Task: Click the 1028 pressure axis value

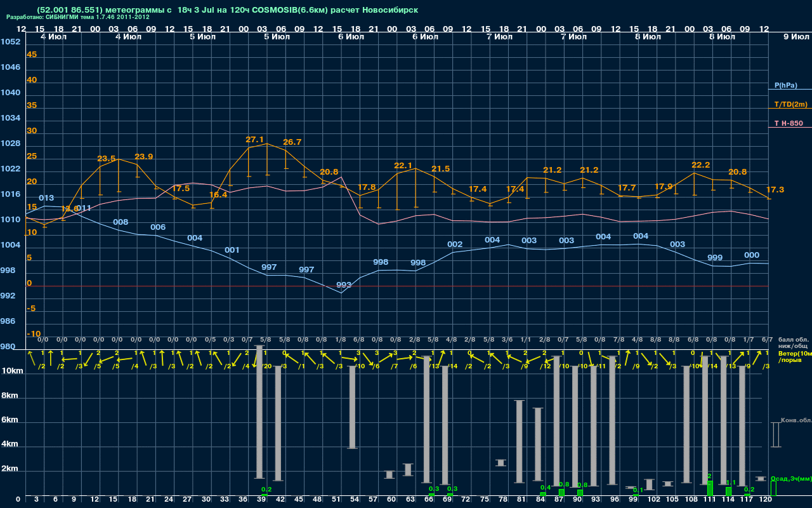Action: coord(10,144)
